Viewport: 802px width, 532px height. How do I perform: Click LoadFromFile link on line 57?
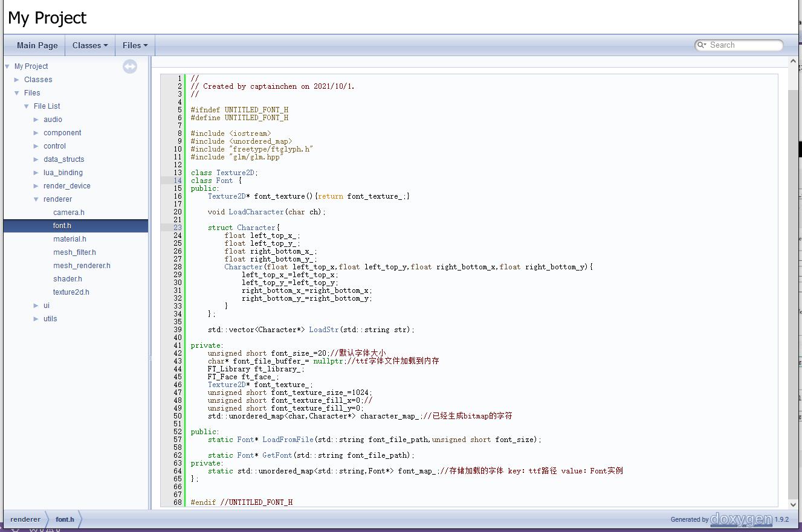(288, 440)
